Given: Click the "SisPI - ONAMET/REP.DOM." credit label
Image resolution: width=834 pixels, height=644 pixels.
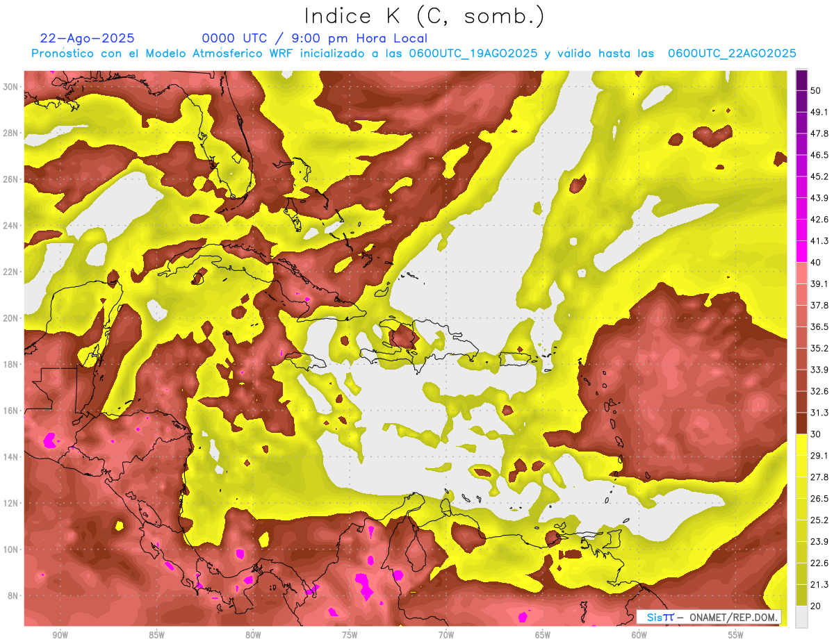Looking at the screenshot, I should [709, 617].
